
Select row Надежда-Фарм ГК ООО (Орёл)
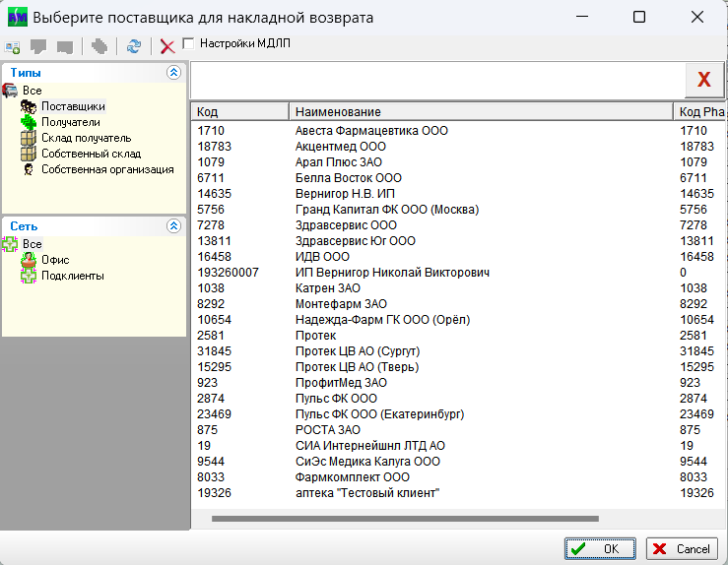tap(457, 320)
